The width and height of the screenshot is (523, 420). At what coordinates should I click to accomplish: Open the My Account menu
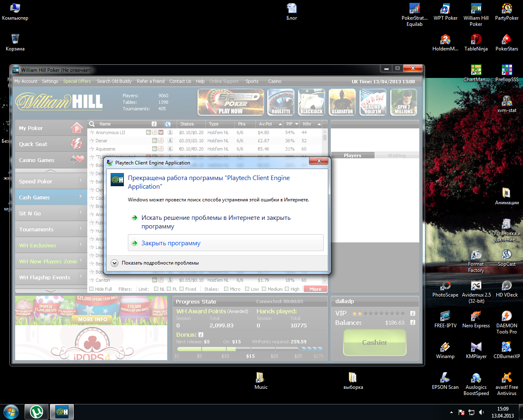pyautogui.click(x=26, y=81)
